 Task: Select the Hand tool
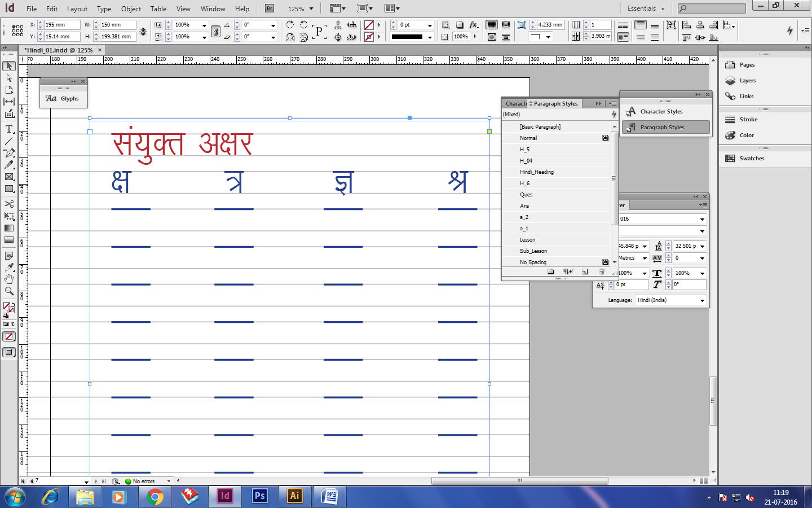pyautogui.click(x=9, y=279)
